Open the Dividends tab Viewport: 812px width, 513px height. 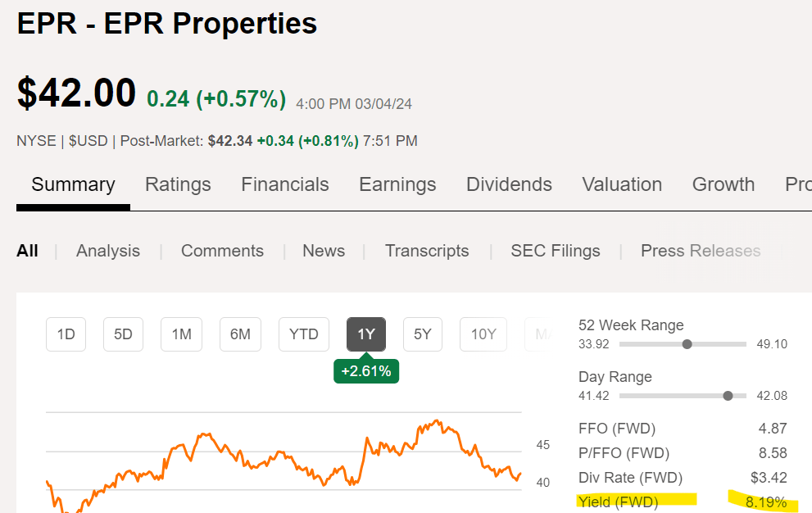(x=509, y=184)
